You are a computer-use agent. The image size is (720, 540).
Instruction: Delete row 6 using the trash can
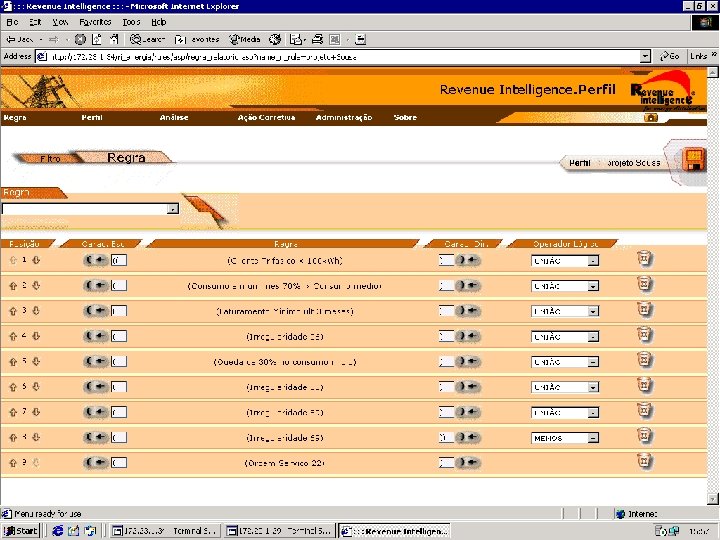coord(645,385)
